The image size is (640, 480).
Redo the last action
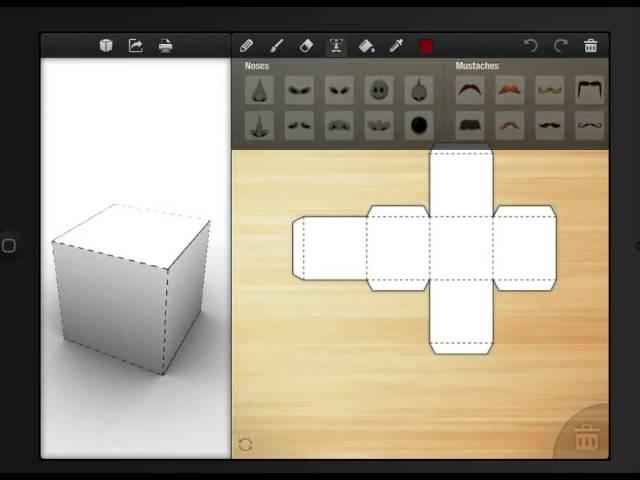point(561,46)
